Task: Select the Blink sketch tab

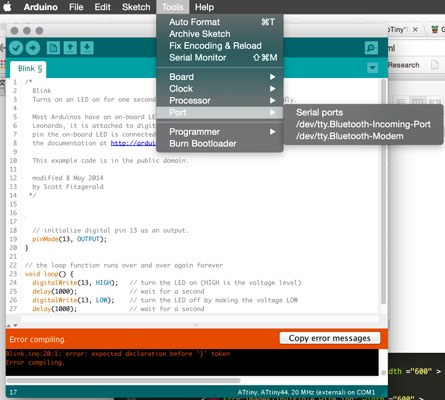Action: pyautogui.click(x=29, y=69)
